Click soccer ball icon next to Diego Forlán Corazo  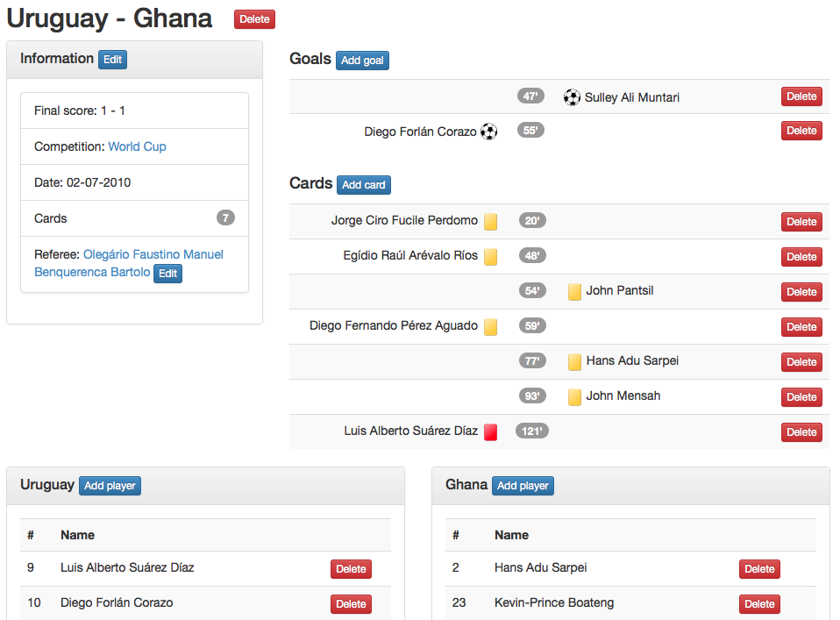click(489, 132)
